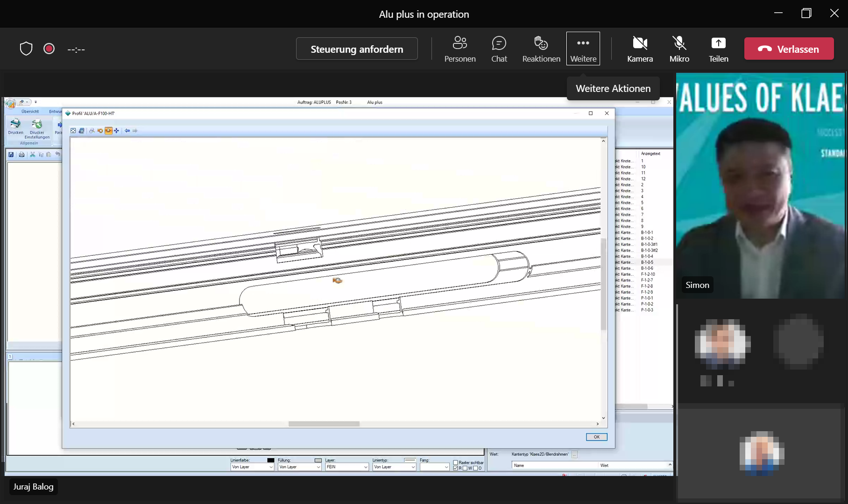Click the shield privacy icon
This screenshot has width=848, height=504.
click(x=26, y=49)
